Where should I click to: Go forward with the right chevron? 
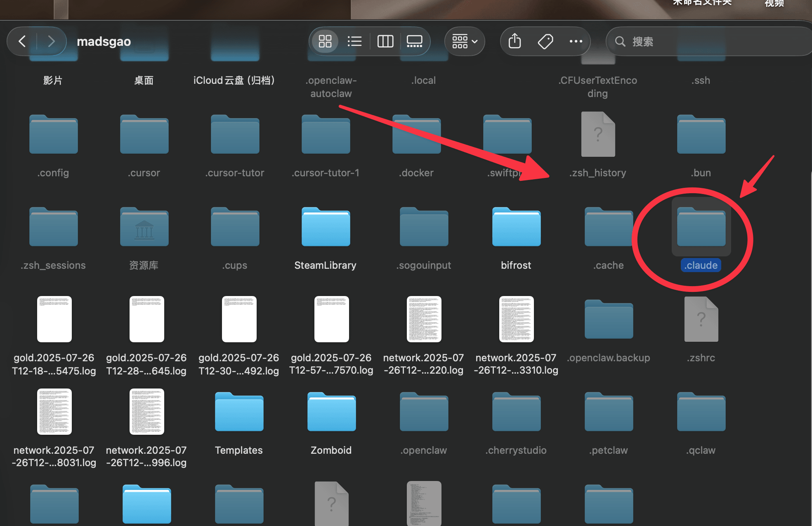click(51, 41)
